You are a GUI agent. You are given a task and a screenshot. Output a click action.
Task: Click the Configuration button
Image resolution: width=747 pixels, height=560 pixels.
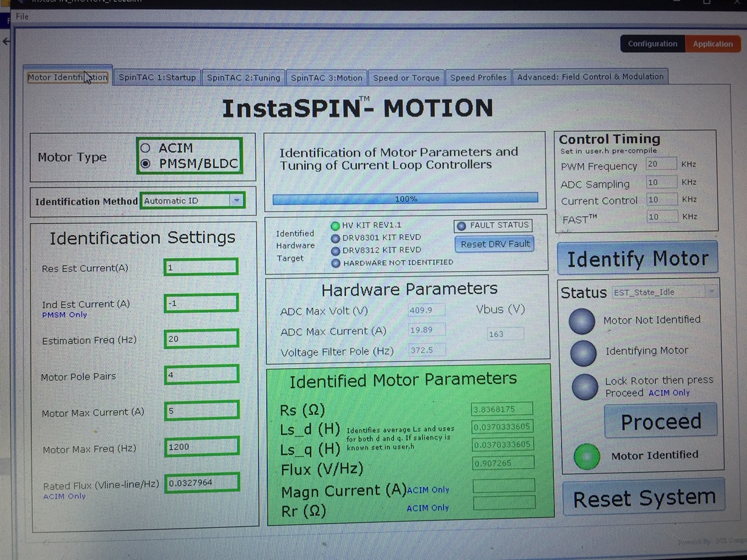[x=652, y=44]
